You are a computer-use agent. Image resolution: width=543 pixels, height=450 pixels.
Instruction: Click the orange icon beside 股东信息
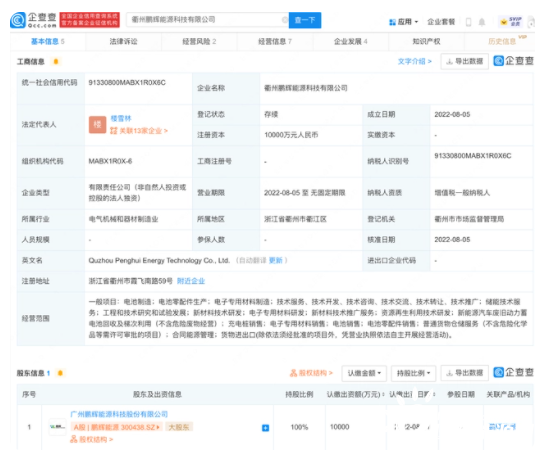click(x=60, y=373)
